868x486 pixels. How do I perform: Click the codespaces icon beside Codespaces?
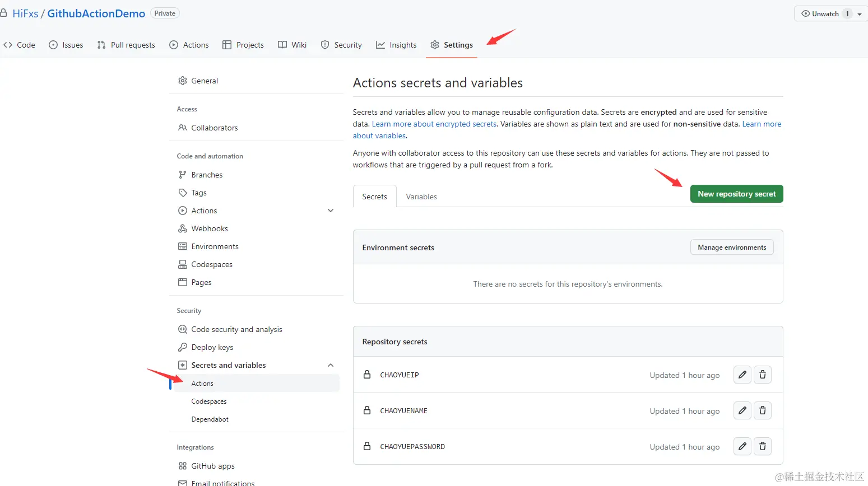[x=183, y=264]
